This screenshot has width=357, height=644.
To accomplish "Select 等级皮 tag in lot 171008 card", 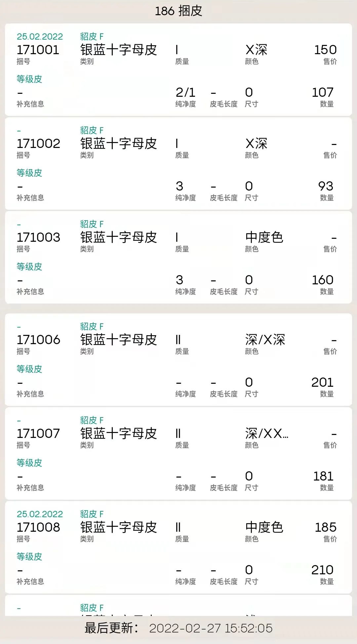I will coord(29,556).
